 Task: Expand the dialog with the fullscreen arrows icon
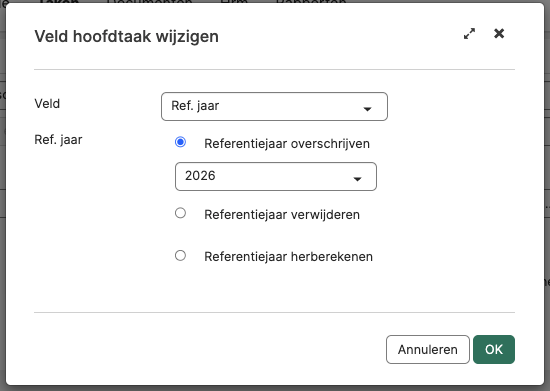tap(469, 34)
